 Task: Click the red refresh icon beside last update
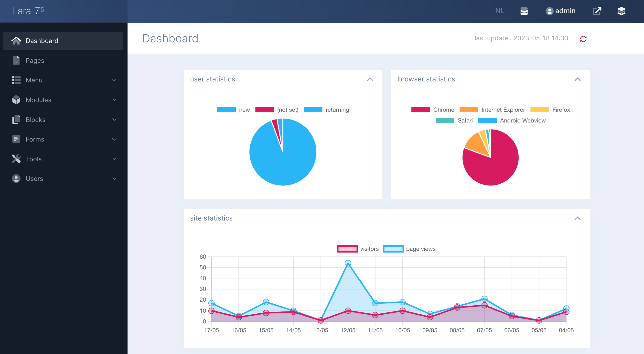(x=583, y=39)
